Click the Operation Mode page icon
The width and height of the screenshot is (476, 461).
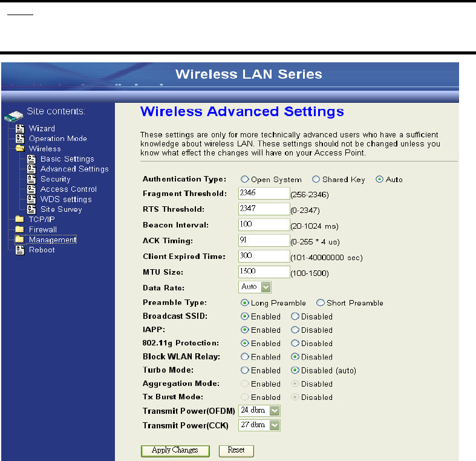pyautogui.click(x=20, y=139)
